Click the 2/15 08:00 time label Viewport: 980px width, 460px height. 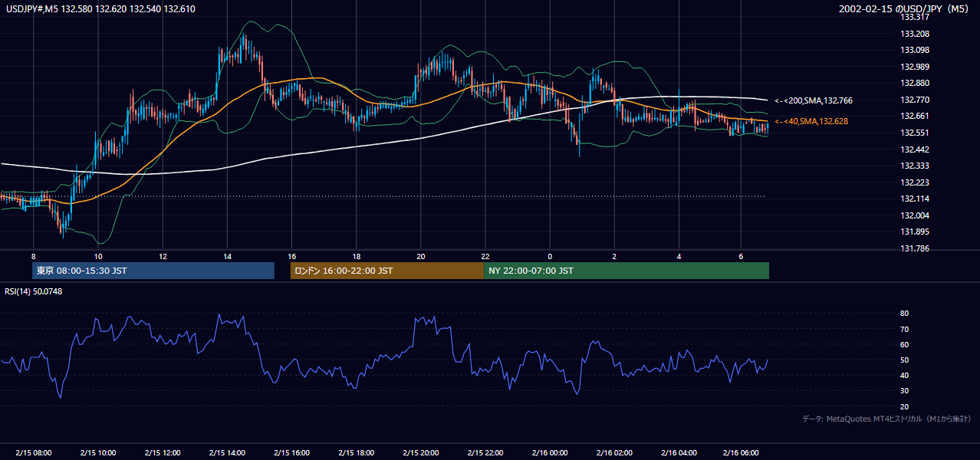pos(33,452)
